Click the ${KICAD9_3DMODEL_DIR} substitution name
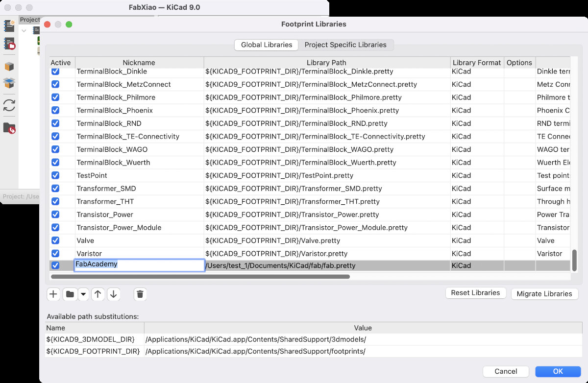This screenshot has height=383, width=588. click(x=95, y=339)
